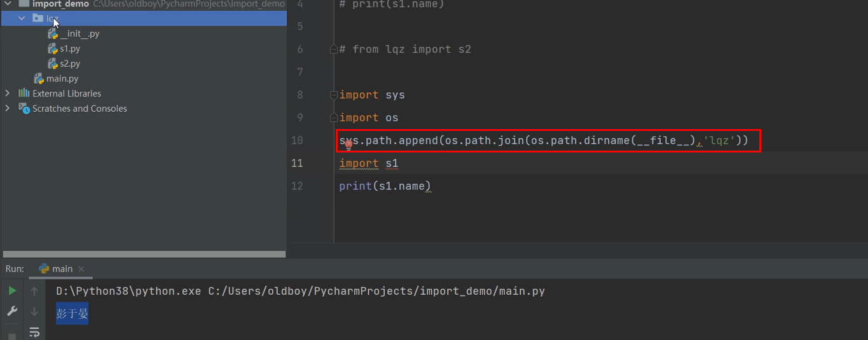Viewport: 868px width, 340px height.
Task: Select the lqz folder icon
Action: pyautogui.click(x=38, y=18)
